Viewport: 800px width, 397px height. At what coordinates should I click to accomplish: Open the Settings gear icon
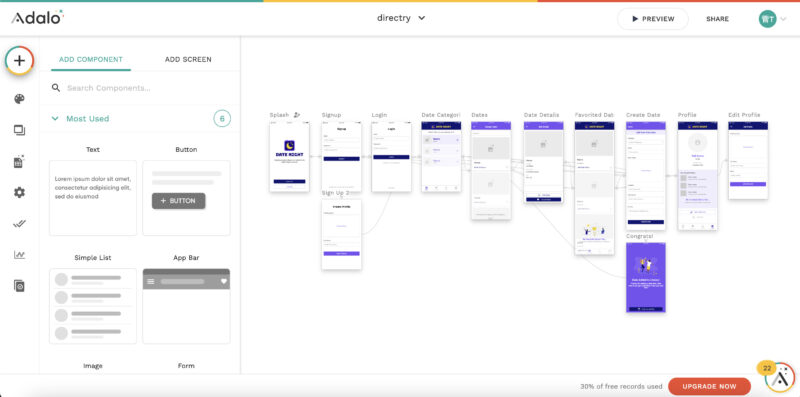tap(19, 192)
